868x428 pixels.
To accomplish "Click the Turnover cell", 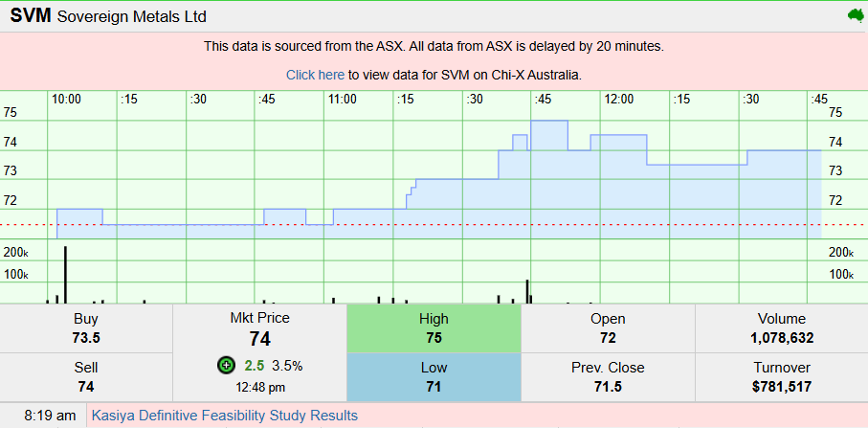I will pyautogui.click(x=782, y=377).
